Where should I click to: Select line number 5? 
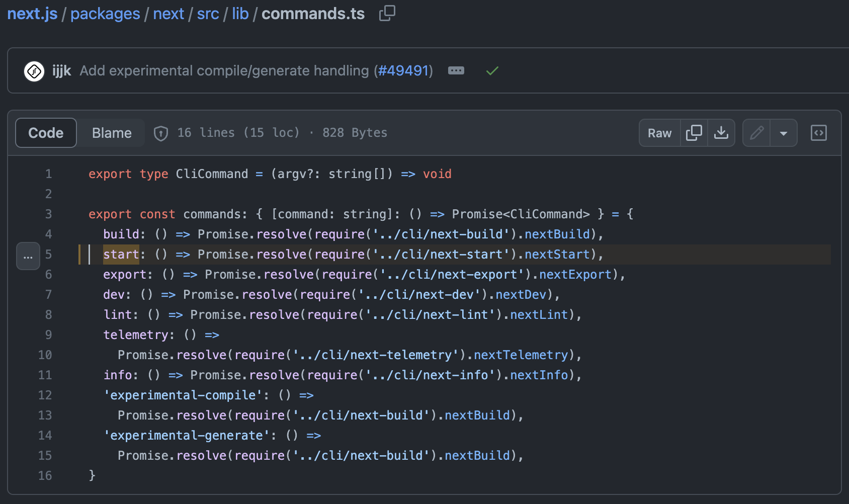click(48, 255)
